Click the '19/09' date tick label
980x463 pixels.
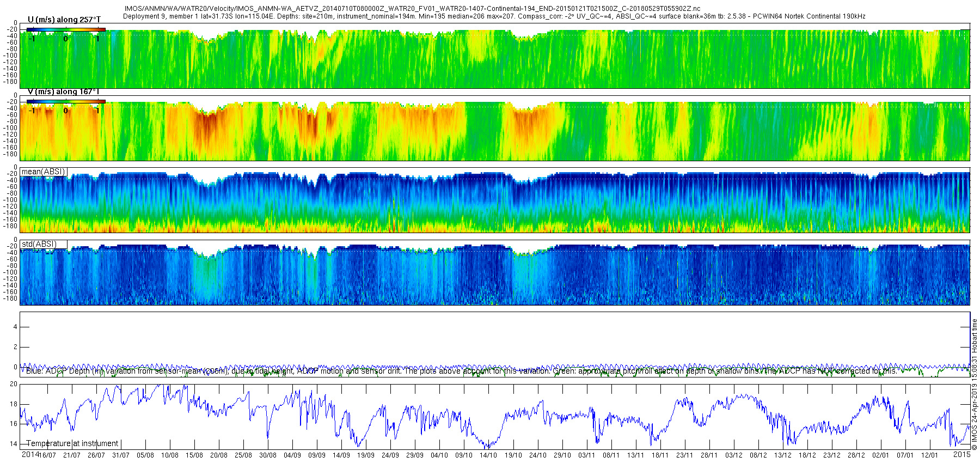366,455
